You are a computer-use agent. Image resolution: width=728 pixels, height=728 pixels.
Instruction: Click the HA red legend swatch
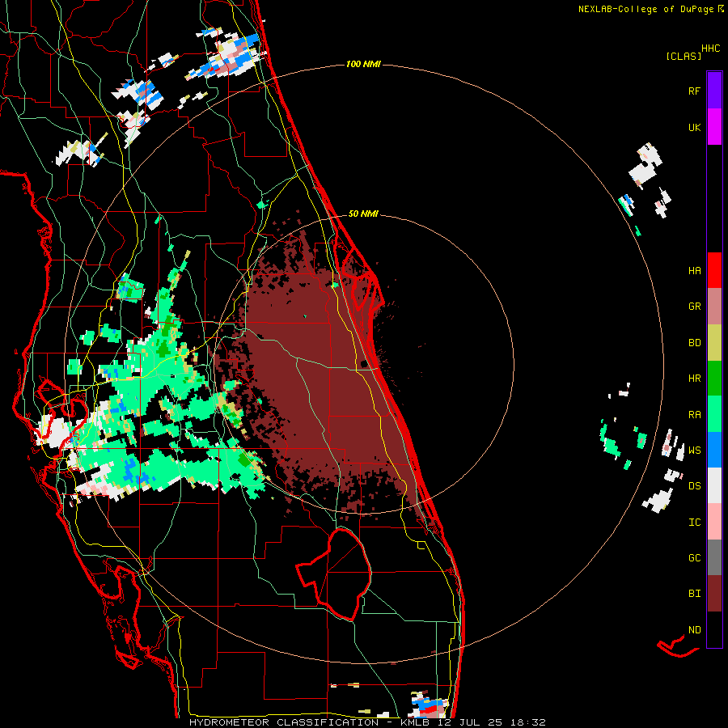click(714, 270)
